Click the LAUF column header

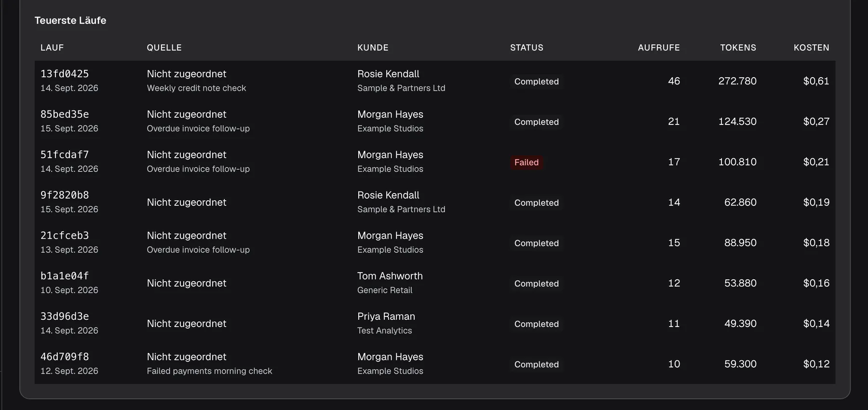pos(52,48)
